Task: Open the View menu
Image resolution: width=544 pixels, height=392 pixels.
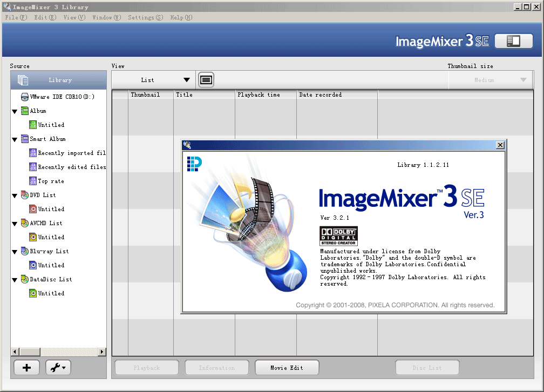Action: tap(74, 17)
